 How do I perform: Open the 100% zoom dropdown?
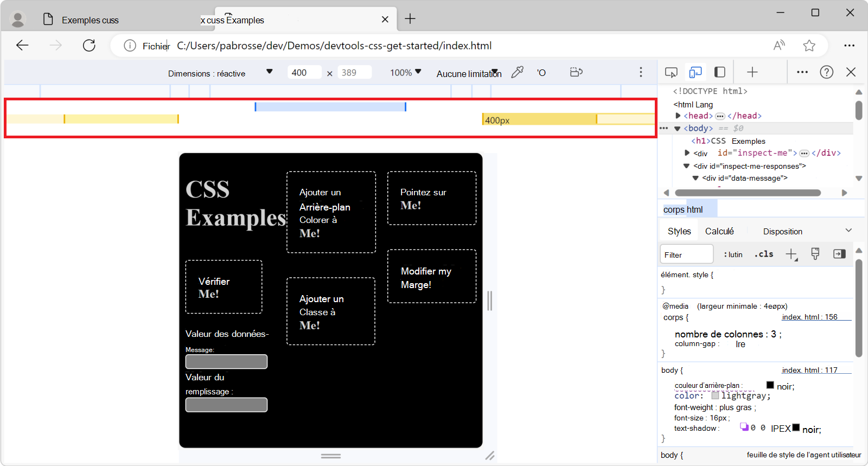pos(406,73)
